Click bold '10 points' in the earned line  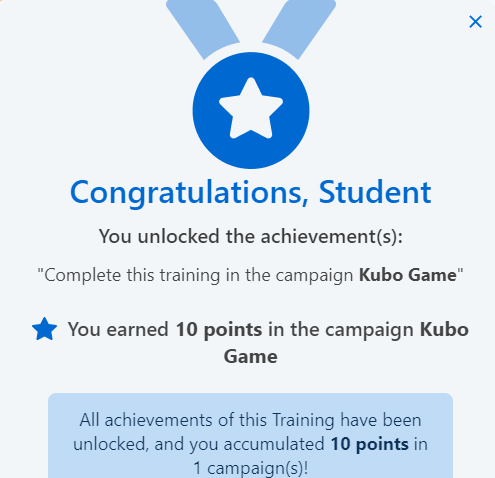(x=219, y=330)
